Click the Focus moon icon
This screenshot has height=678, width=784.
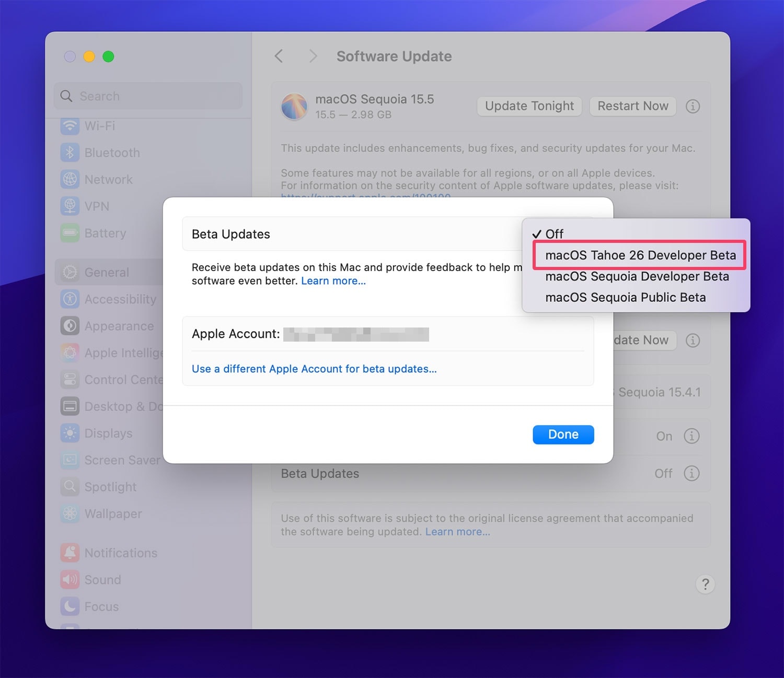click(70, 606)
